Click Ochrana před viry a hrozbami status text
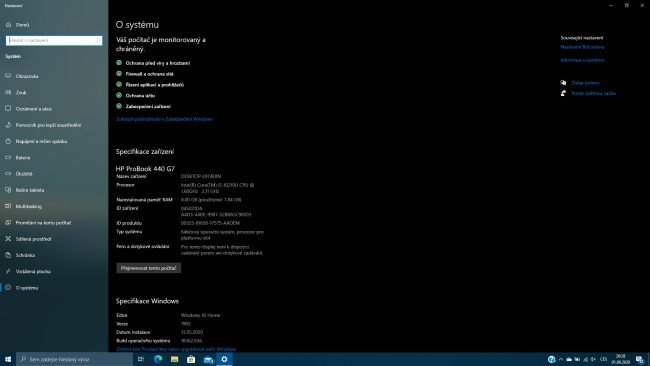The image size is (650, 366). point(158,63)
